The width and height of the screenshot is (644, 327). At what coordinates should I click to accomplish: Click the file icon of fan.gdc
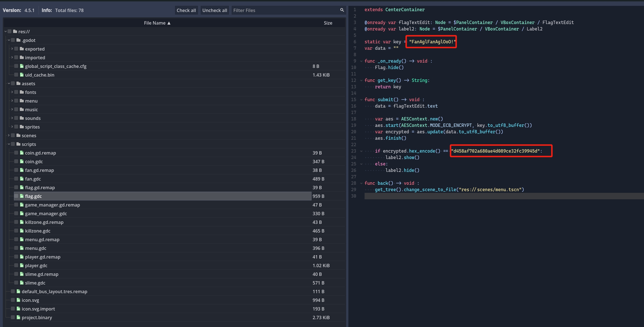[x=22, y=179]
